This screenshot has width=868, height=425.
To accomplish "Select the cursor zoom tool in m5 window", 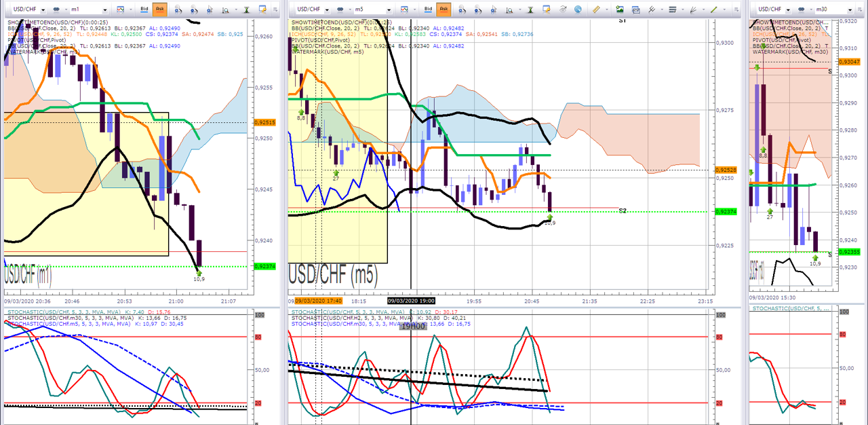I will click(x=494, y=10).
